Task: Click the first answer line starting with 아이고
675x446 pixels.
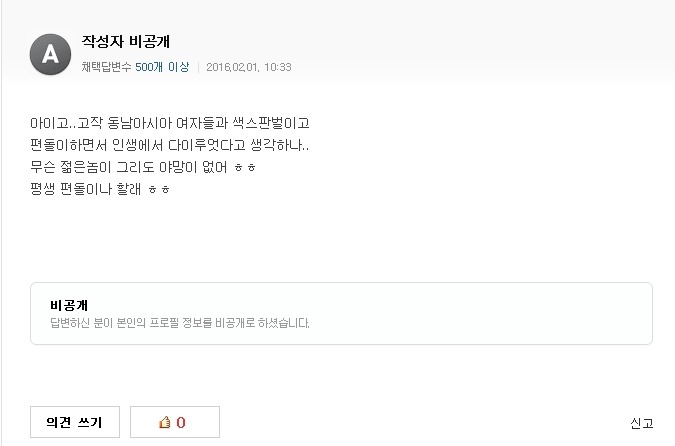Action: 170,123
